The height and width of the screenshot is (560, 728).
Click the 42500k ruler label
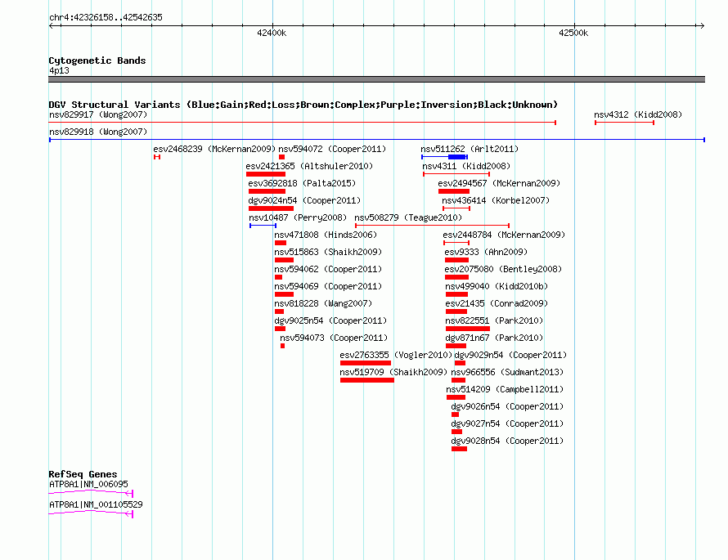pyautogui.click(x=573, y=33)
